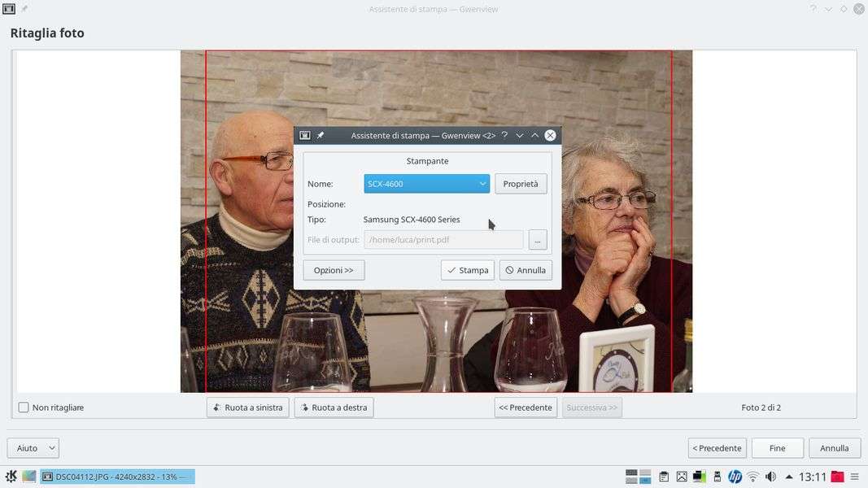Click the disabled Successiva >> button
The height and width of the screenshot is (488, 868).
pos(591,407)
